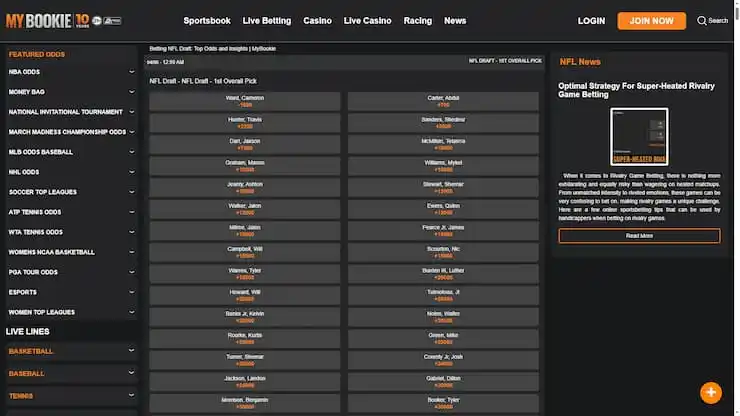Expand the Money Bag section
The width and height of the screenshot is (740, 416).
pos(131,92)
